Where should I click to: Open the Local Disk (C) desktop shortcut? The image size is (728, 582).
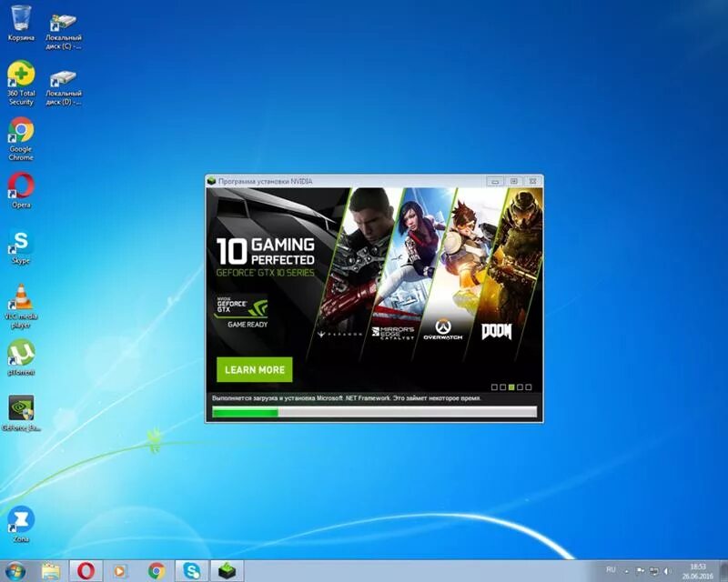pos(64,28)
